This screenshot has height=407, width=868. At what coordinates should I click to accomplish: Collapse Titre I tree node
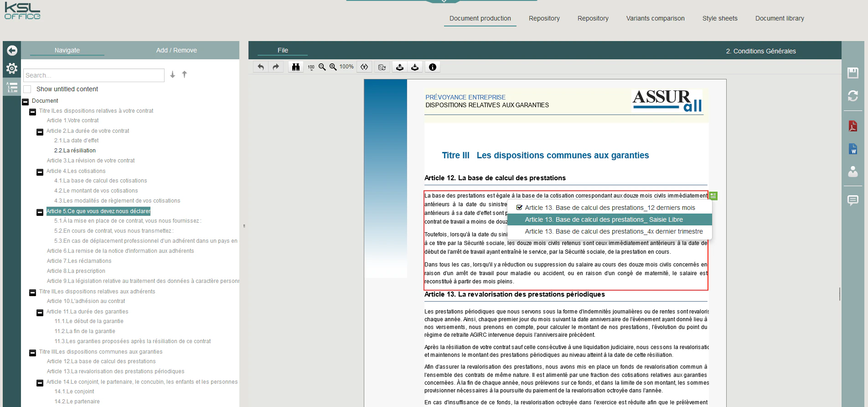[x=33, y=112]
